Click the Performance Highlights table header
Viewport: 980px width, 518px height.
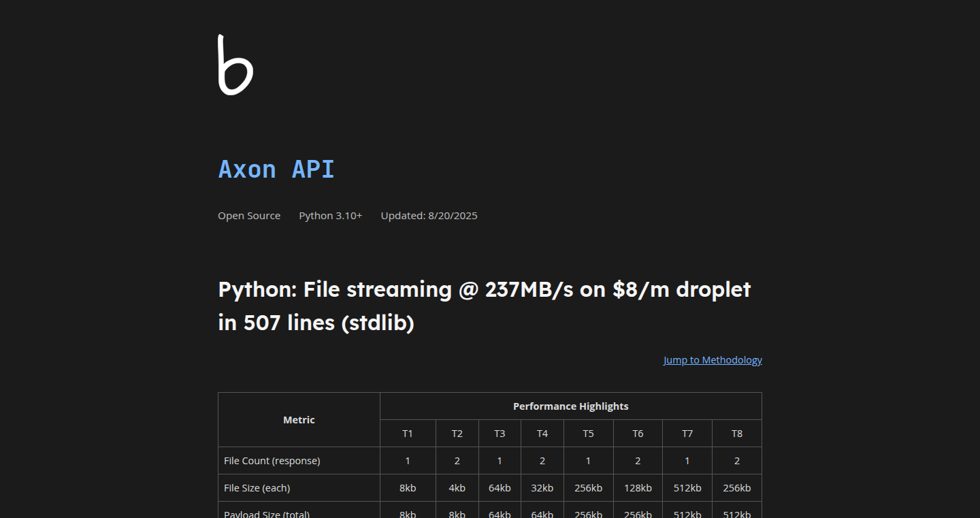click(x=570, y=406)
